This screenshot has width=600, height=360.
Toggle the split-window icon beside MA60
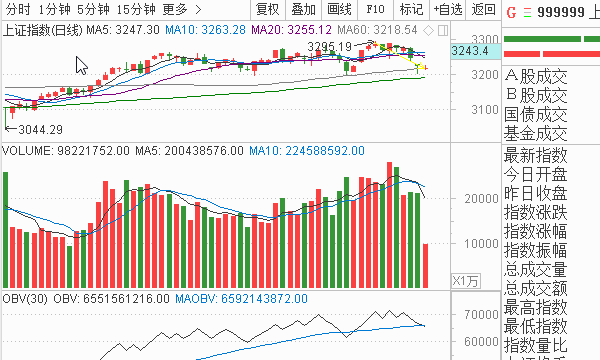click(443, 30)
